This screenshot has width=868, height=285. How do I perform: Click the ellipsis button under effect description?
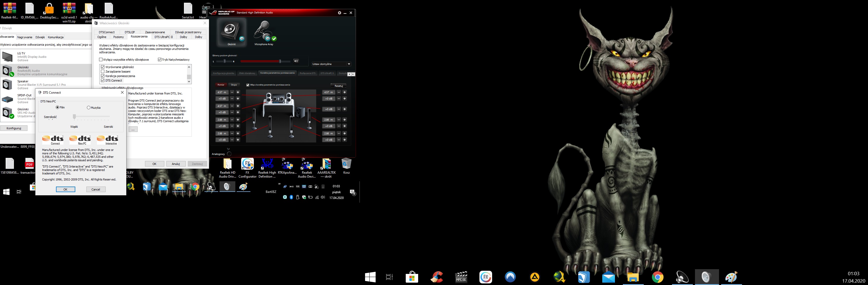click(x=133, y=129)
